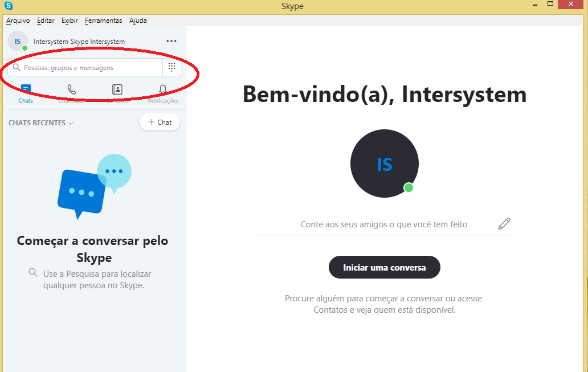This screenshot has height=372, width=588.
Task: Maximize the Skype window
Action: point(550,4)
